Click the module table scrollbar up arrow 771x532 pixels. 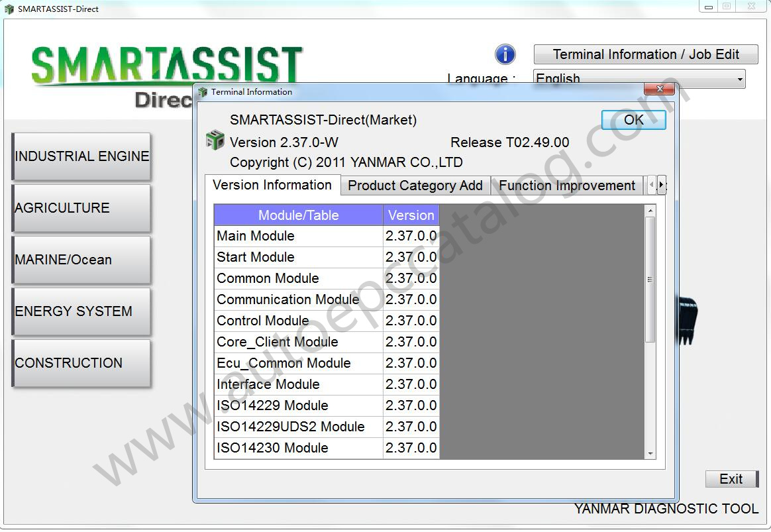pos(650,211)
